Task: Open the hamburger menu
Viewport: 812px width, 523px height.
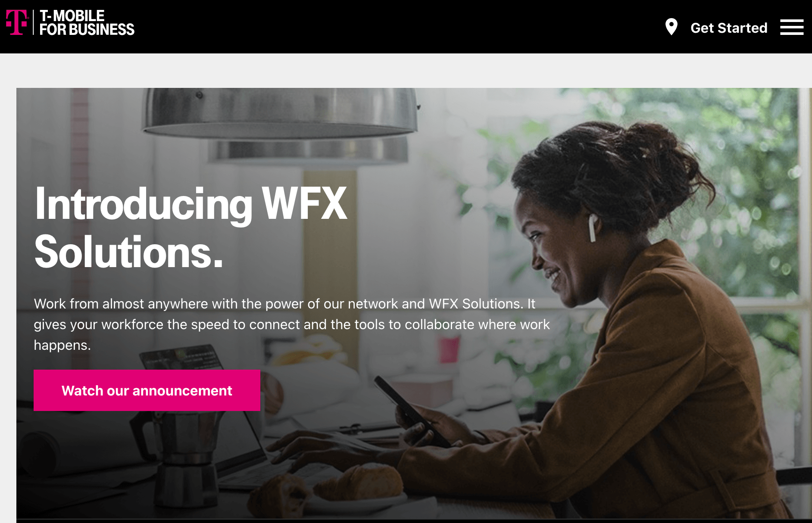Action: pos(792,27)
